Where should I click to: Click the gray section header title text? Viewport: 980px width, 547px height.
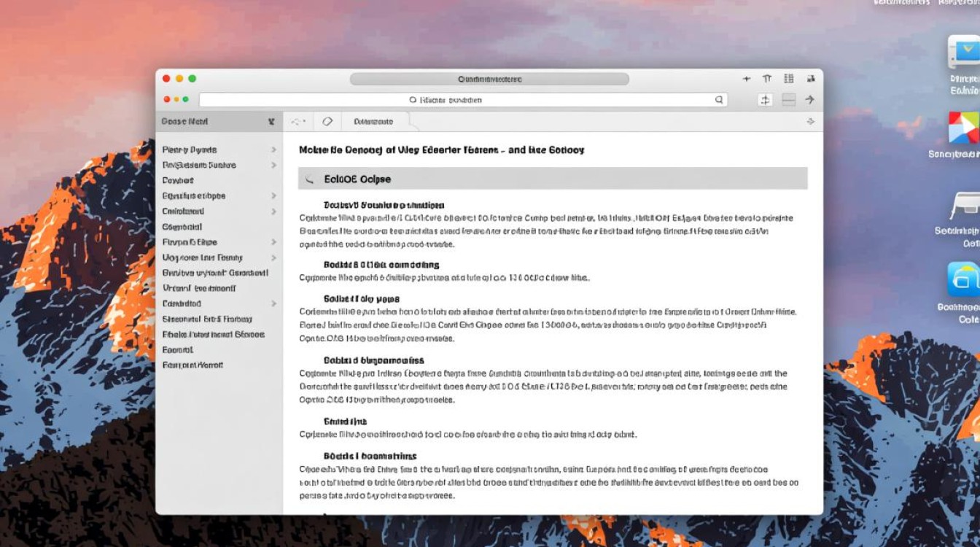[357, 179]
